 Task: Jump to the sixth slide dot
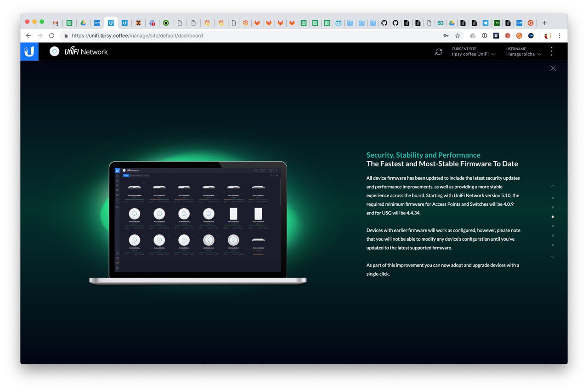553,245
